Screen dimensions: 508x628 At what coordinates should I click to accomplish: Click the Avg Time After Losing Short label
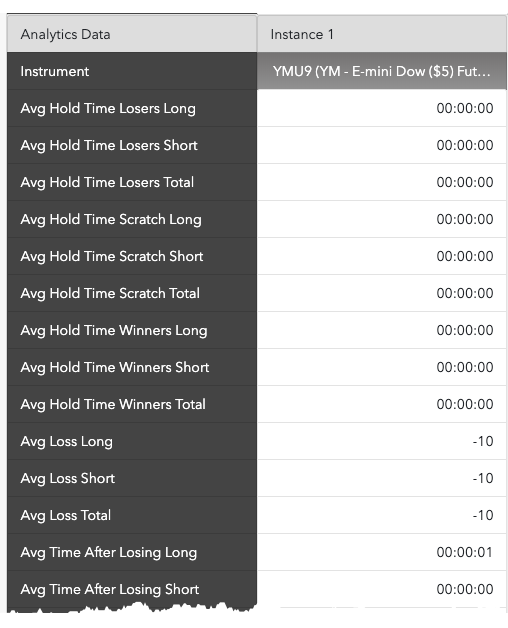pos(110,590)
